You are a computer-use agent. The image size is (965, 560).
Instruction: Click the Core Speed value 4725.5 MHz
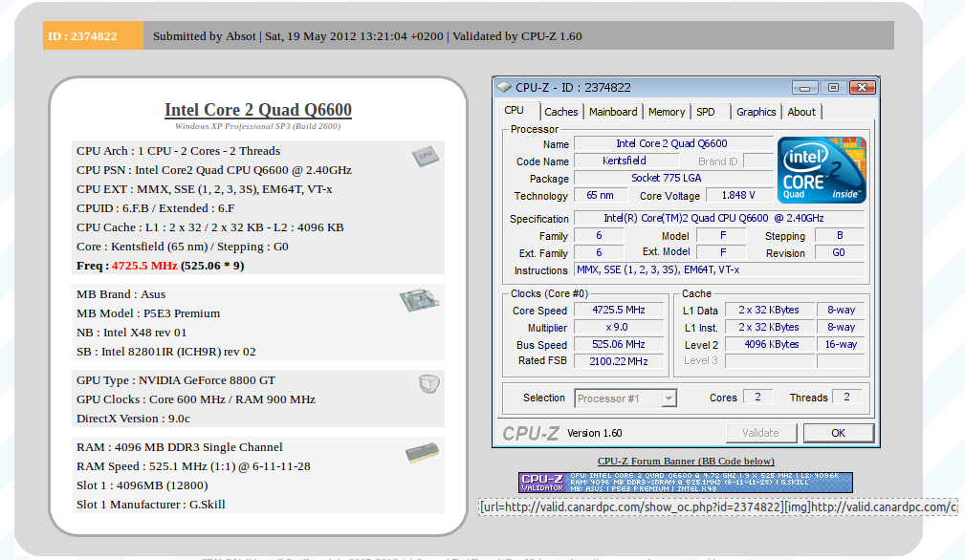[x=619, y=310]
